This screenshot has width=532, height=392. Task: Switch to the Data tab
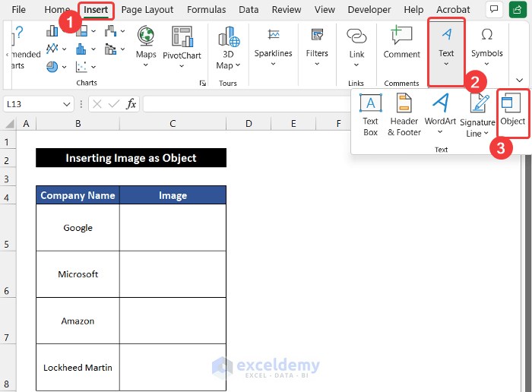pos(249,9)
